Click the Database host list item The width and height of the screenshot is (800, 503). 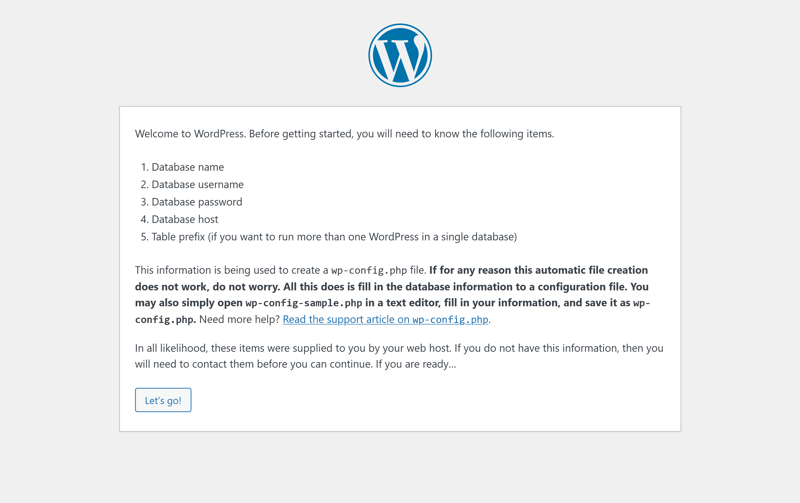(x=184, y=219)
